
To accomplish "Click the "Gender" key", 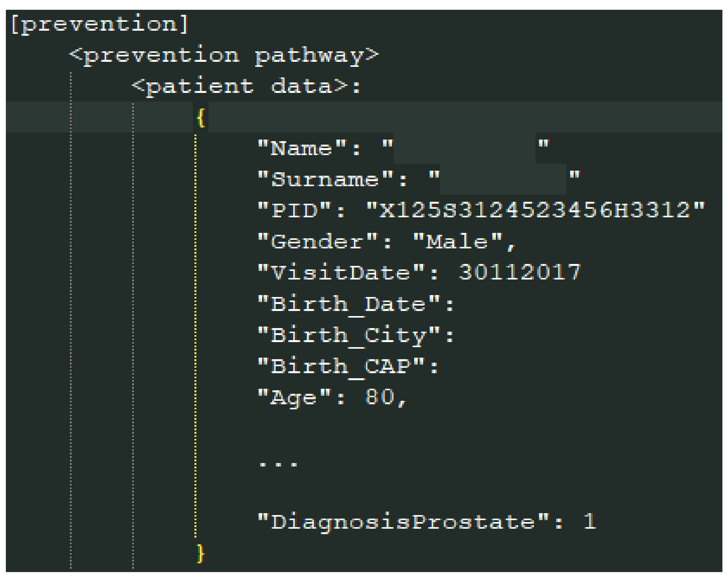I will 318,242.
